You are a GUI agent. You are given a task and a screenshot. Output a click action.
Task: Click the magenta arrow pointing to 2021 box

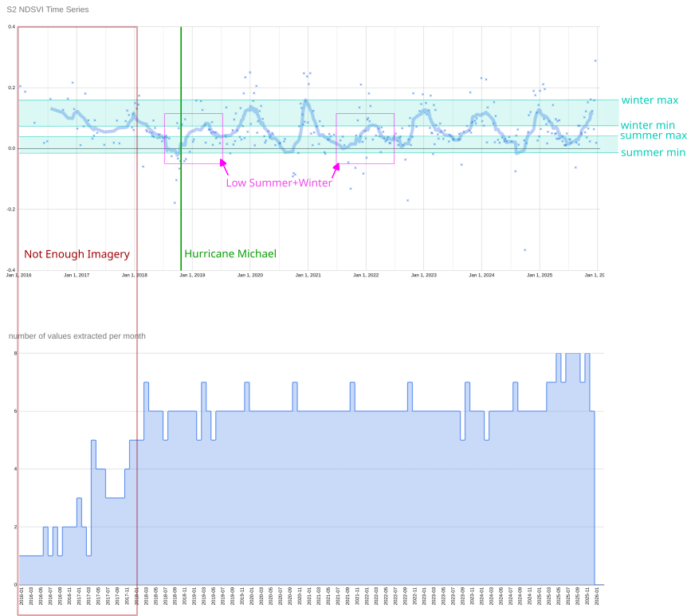[x=335, y=170]
